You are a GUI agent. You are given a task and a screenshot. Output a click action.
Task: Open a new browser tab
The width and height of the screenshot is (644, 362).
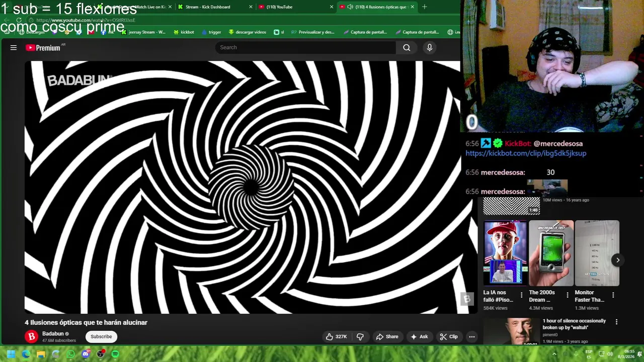pos(424,7)
